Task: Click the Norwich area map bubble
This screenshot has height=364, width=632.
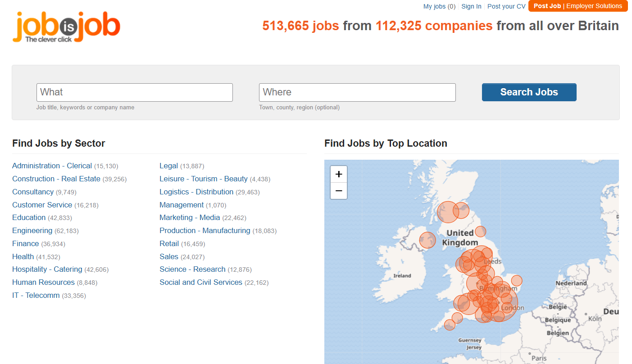Action: [x=517, y=280]
